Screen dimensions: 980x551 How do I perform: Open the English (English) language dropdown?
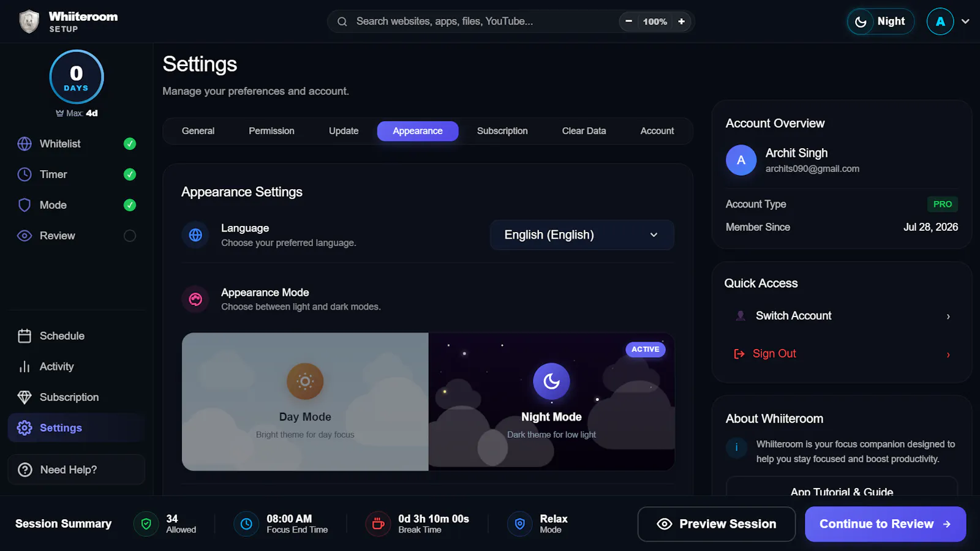[x=582, y=235]
